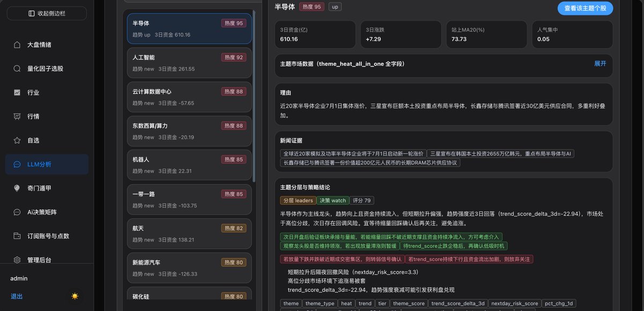Click the collapse-sidebar panel icon
Image resolution: width=644 pixels, height=311 pixels.
(32, 13)
